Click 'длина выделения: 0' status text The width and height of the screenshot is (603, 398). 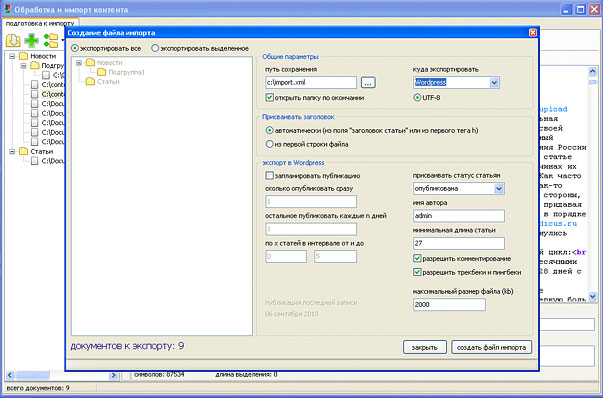pos(246,374)
